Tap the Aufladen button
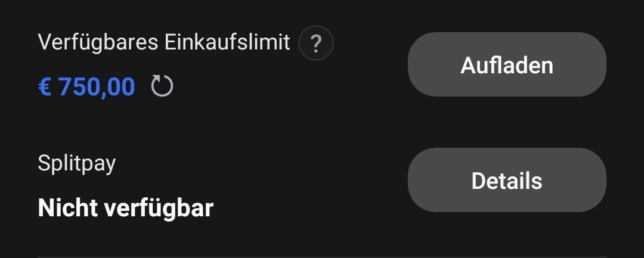The height and width of the screenshot is (258, 644). [507, 64]
